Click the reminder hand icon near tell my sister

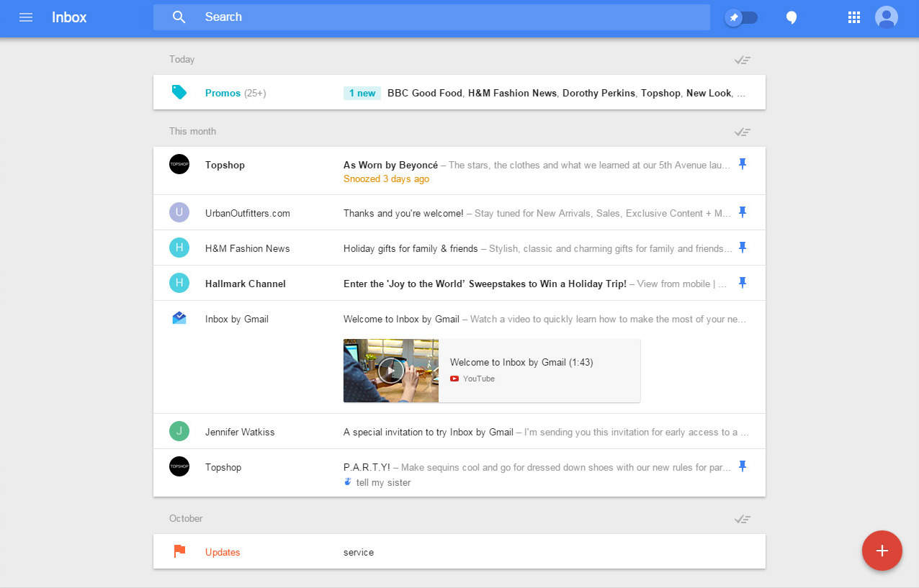(348, 481)
